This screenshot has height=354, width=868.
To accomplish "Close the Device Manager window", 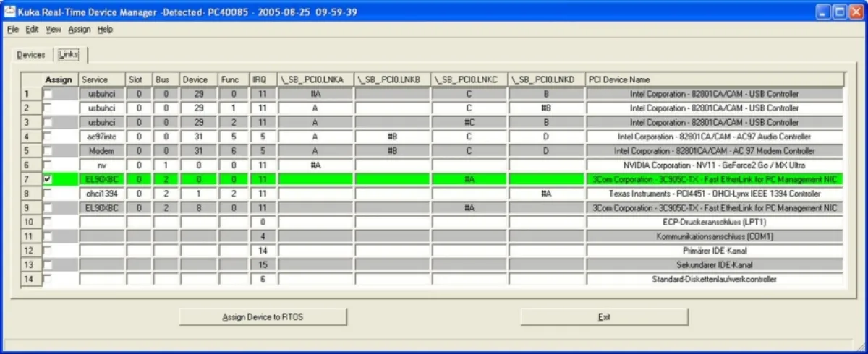I will point(856,12).
